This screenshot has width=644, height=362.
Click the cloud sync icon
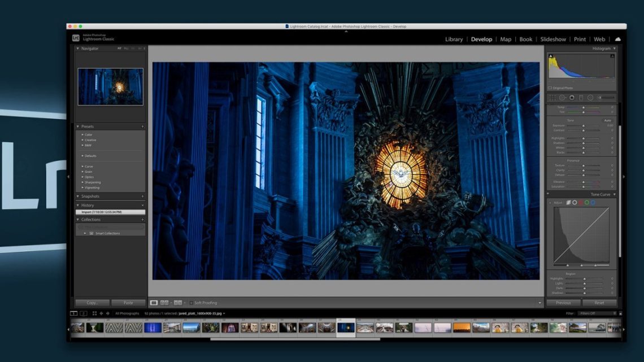(x=617, y=40)
